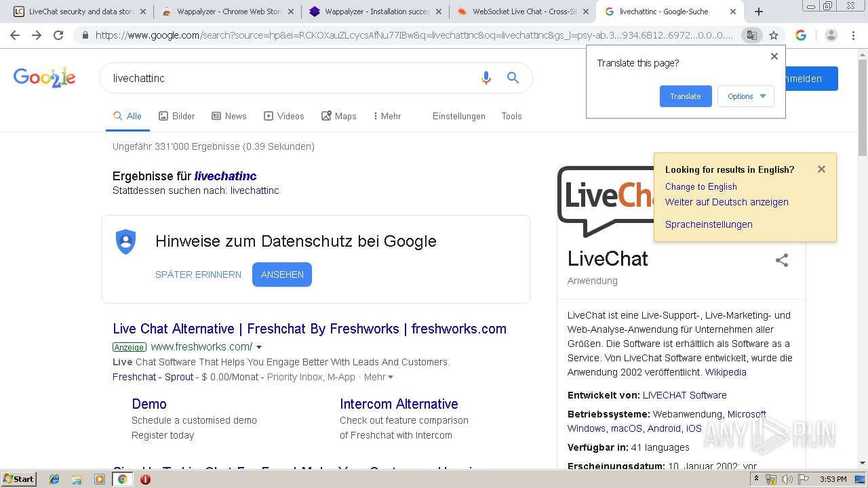Open the Live Chat Alternative Freshchat ad title
The width and height of the screenshot is (868, 488).
309,329
